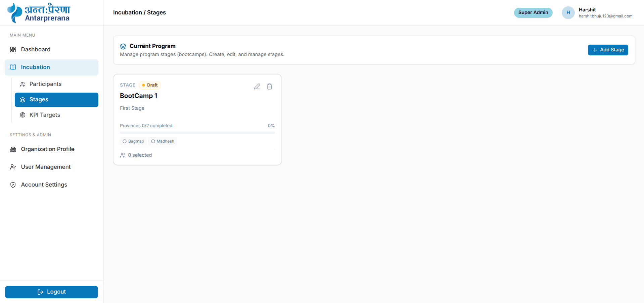Select the Incubation menu item
644x303 pixels.
[x=51, y=67]
